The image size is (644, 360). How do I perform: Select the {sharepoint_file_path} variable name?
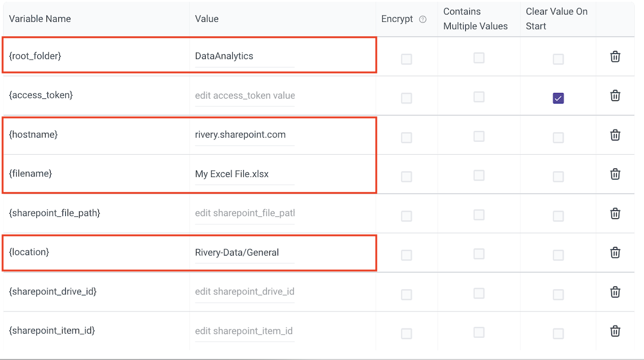pyautogui.click(x=54, y=213)
